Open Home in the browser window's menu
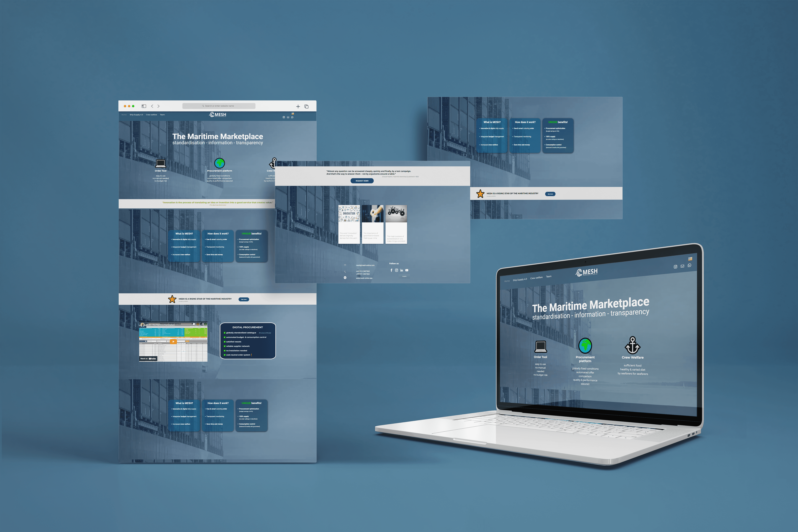This screenshot has height=532, width=798. click(124, 115)
